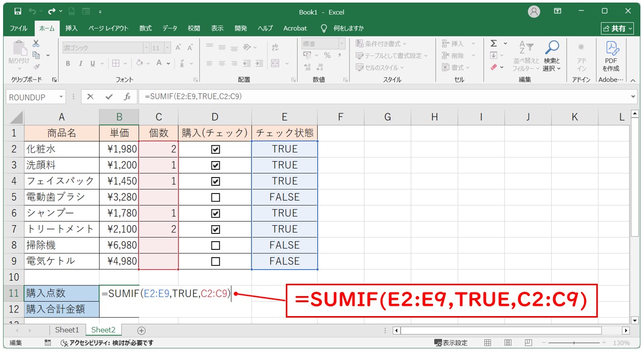Click inside the formula bar text
The height and width of the screenshot is (352, 644).
click(193, 96)
